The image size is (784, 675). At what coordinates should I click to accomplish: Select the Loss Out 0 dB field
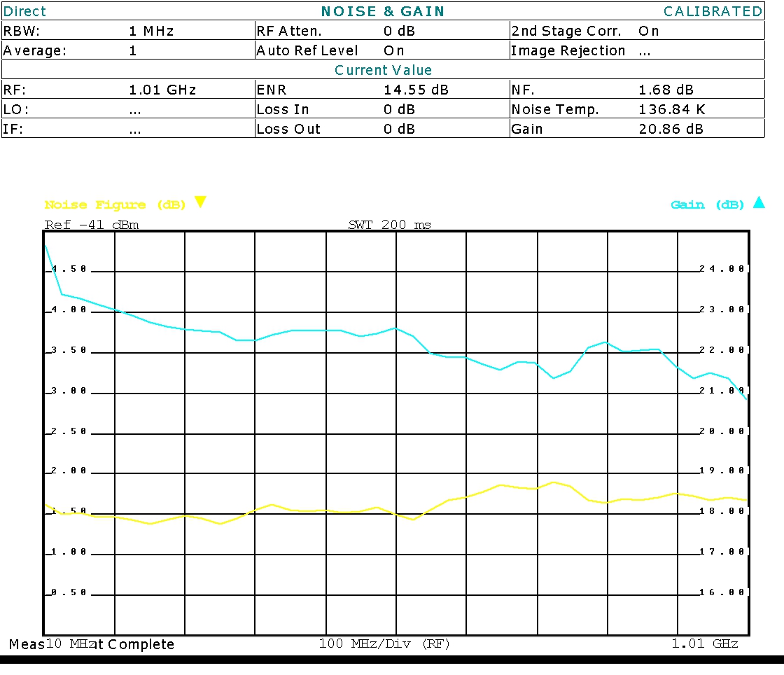[399, 130]
